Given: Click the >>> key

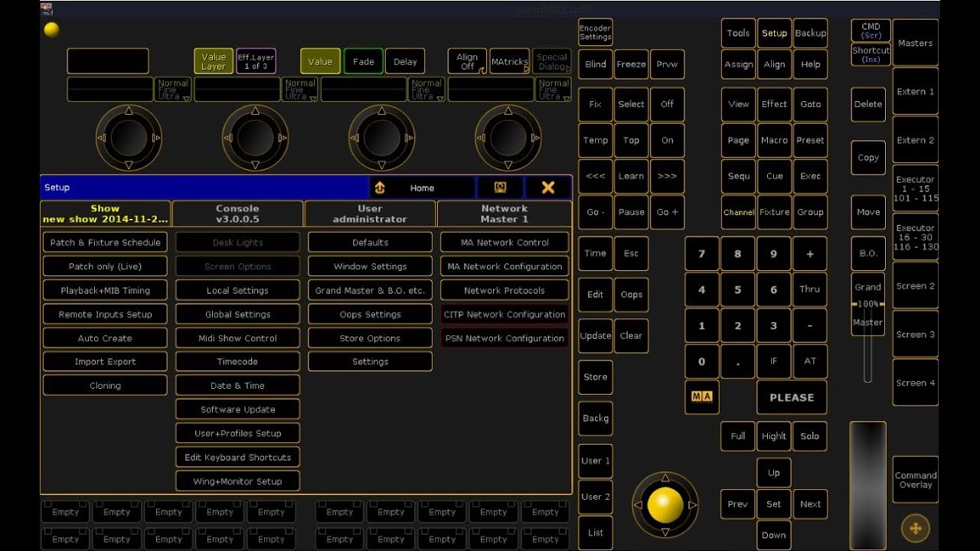Looking at the screenshot, I should coord(667,176).
